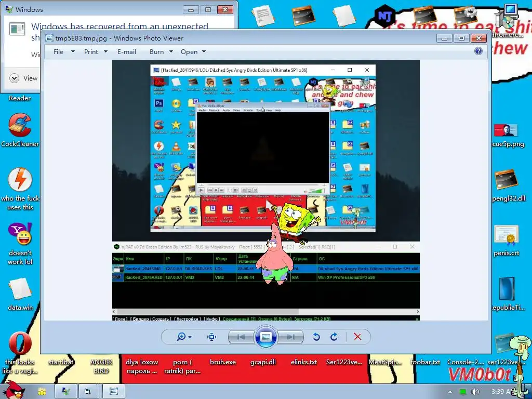The height and width of the screenshot is (399, 532).
Task: Open the Open menu in Photo Viewer
Action: (x=189, y=51)
